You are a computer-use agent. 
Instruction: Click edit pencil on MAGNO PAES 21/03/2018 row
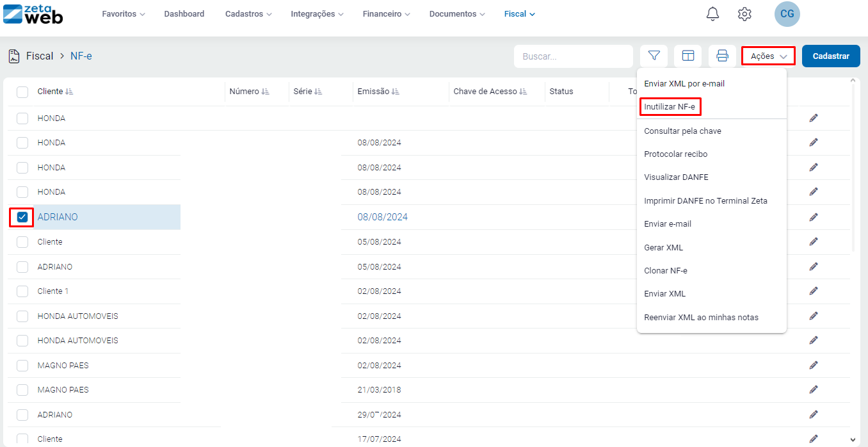point(814,389)
